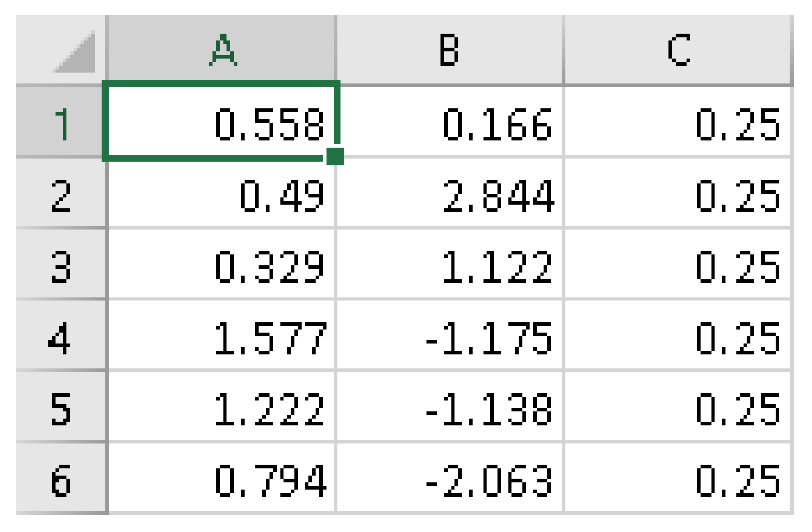This screenshot has height=532, width=812.
Task: Click cell A1 containing 0.558
Action: coord(222,122)
